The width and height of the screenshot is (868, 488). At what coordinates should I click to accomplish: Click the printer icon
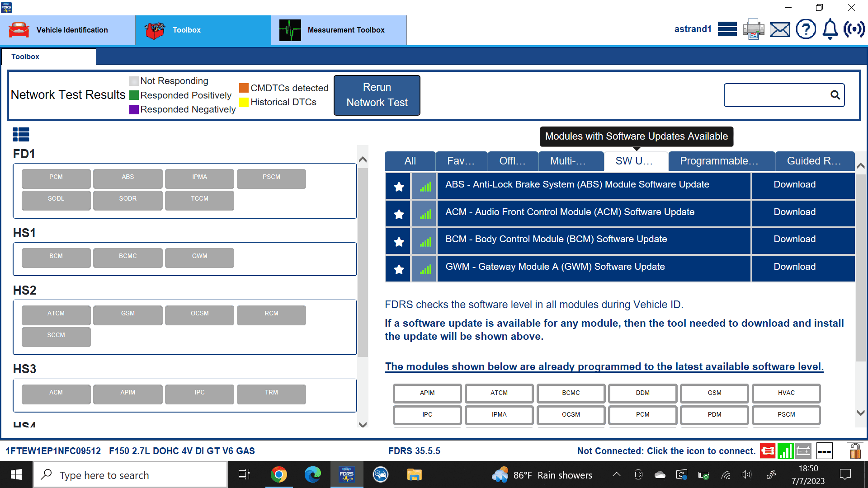753,29
